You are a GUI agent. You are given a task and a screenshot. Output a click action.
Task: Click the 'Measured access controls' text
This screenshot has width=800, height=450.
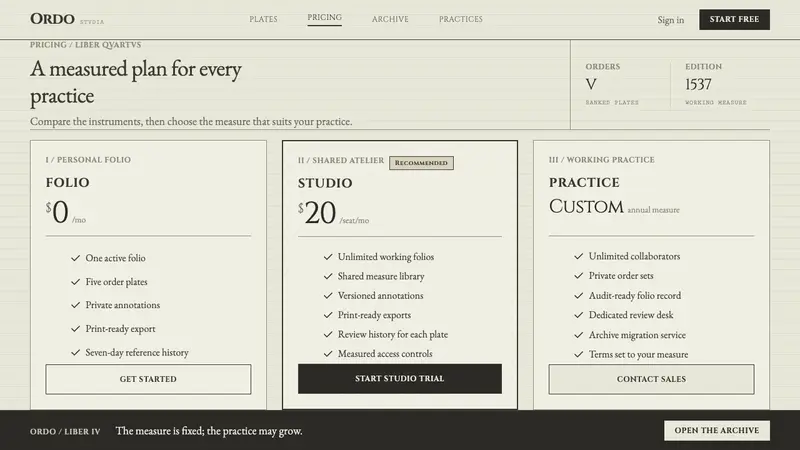tap(385, 354)
